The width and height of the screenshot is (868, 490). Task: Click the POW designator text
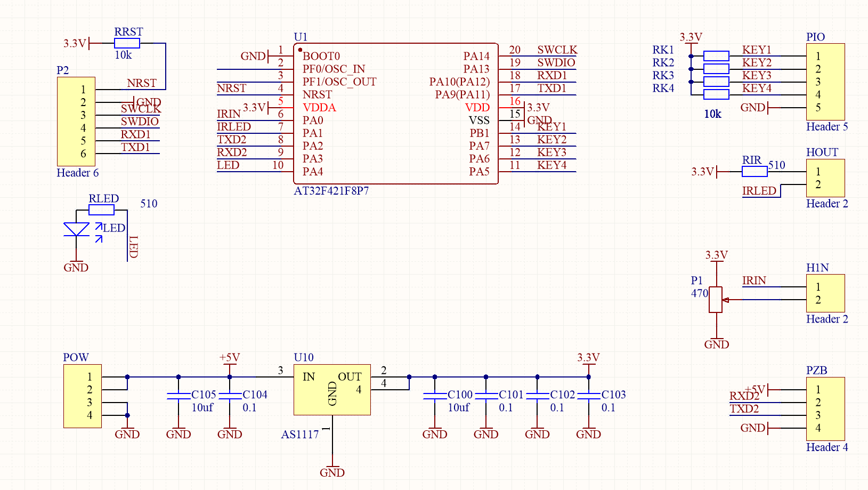[x=76, y=357]
